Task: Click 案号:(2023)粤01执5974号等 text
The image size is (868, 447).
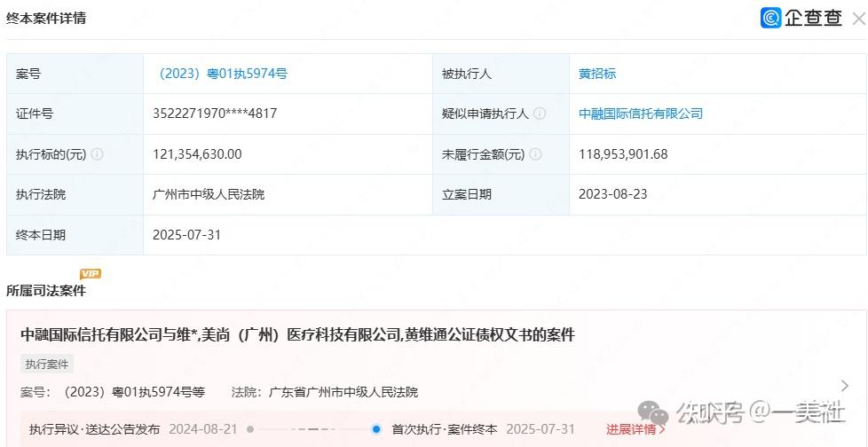Action: pos(113,393)
